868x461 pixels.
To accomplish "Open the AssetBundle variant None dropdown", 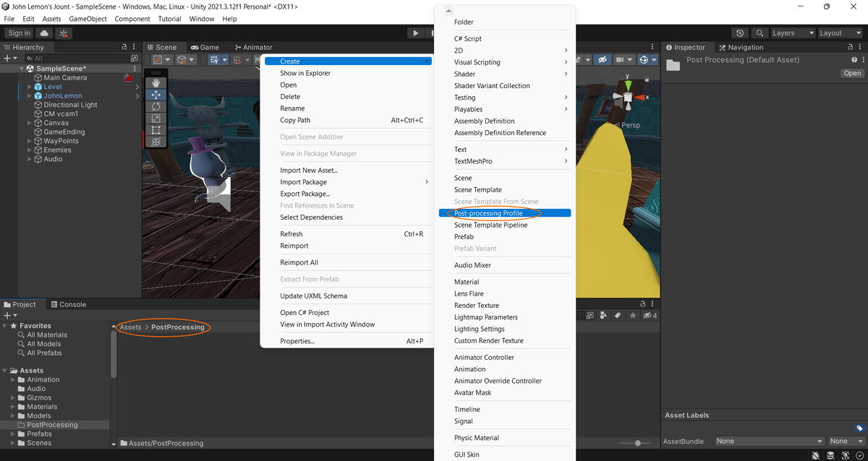I will (846, 441).
